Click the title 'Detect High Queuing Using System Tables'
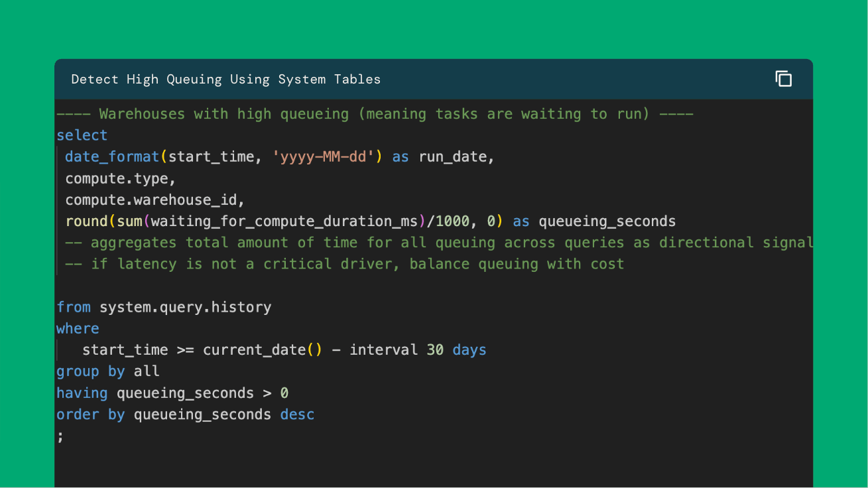Screen dimensions: 868x488 [x=225, y=80]
